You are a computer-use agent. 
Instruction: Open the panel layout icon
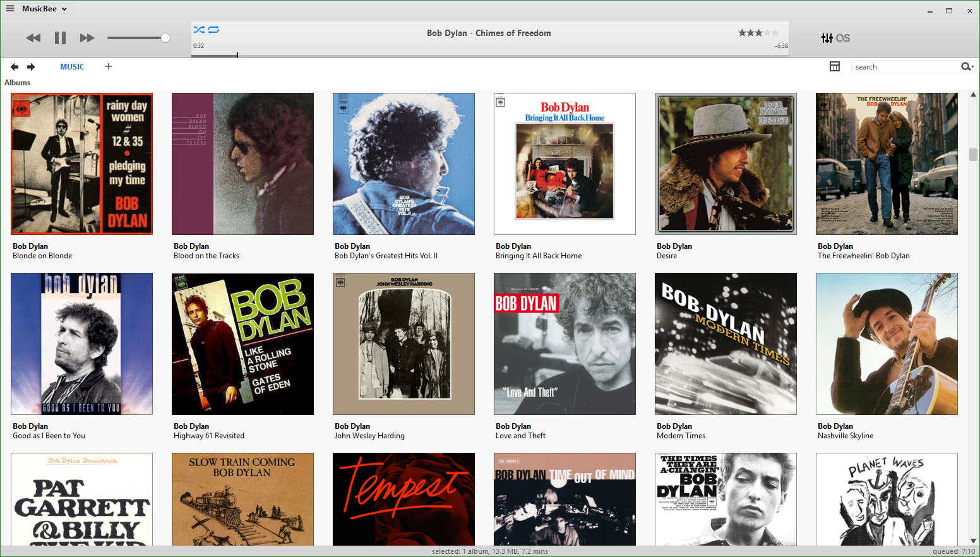click(835, 66)
